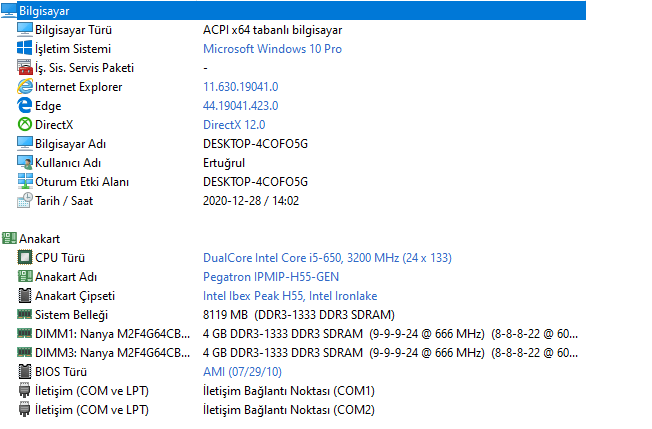Open the Microsoft Windows 10 Pro link
Image resolution: width=652 pixels, height=429 pixels.
[x=272, y=49]
